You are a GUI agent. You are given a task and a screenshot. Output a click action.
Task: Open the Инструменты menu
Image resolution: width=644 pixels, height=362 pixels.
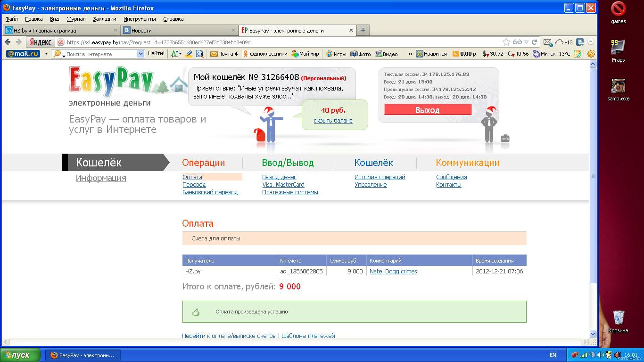coord(140,19)
